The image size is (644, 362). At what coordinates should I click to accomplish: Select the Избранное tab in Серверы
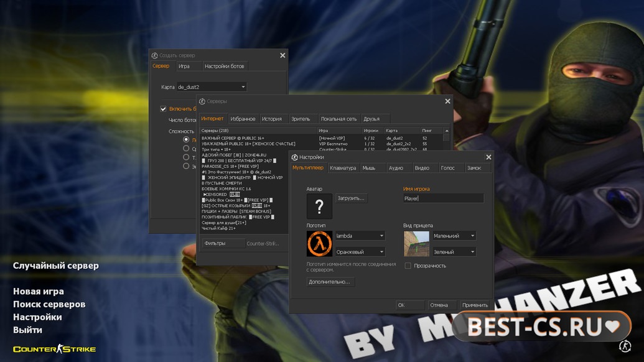[243, 119]
